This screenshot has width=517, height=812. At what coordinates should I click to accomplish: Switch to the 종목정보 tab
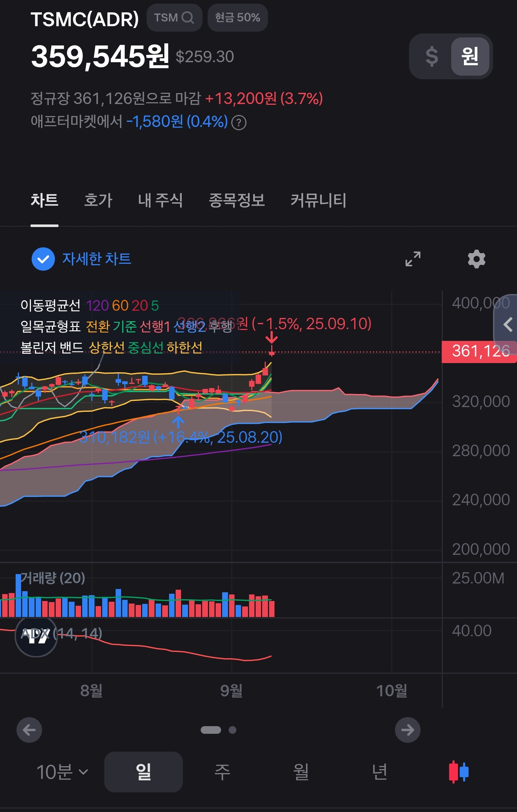(x=237, y=200)
